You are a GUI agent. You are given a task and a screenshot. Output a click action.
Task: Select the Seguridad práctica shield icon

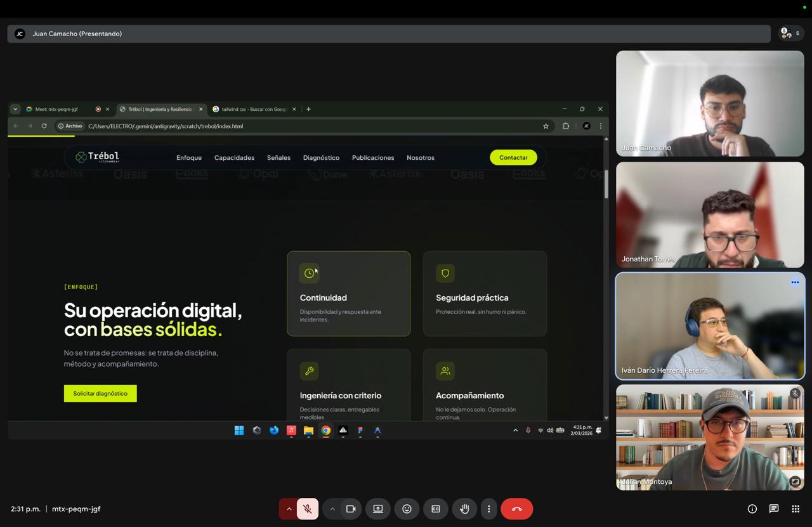pos(445,273)
